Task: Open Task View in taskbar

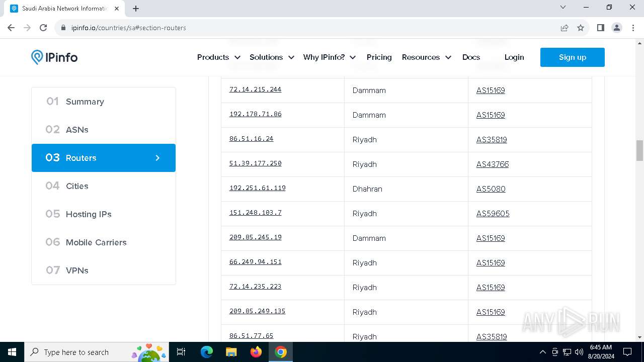Action: point(181,352)
